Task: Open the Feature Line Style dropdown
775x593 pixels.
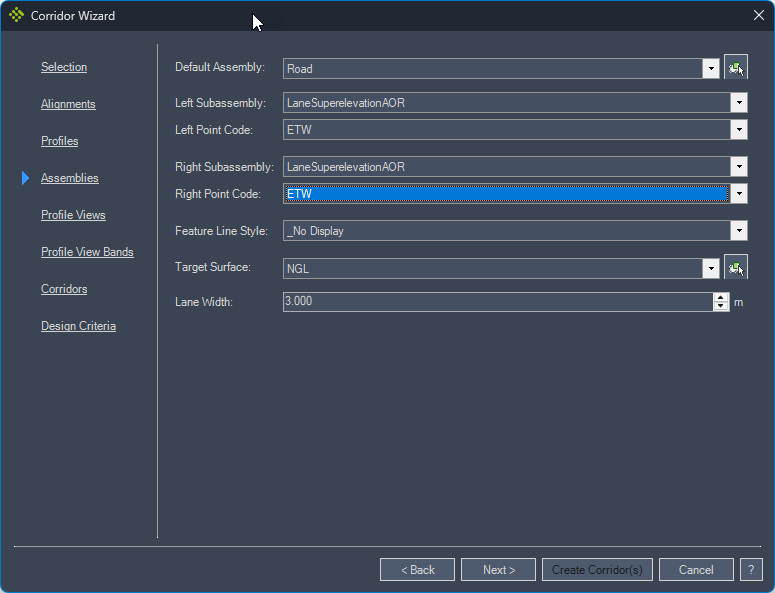Action: (739, 231)
